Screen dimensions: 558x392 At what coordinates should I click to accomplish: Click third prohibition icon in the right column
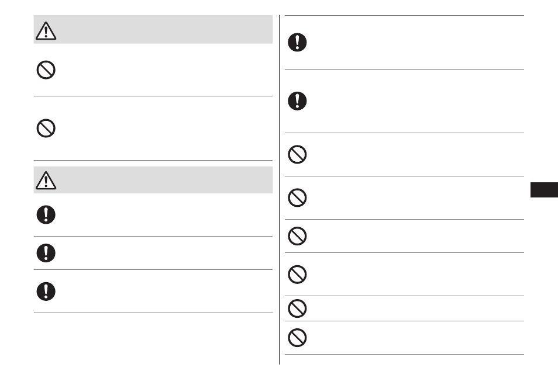click(x=297, y=236)
